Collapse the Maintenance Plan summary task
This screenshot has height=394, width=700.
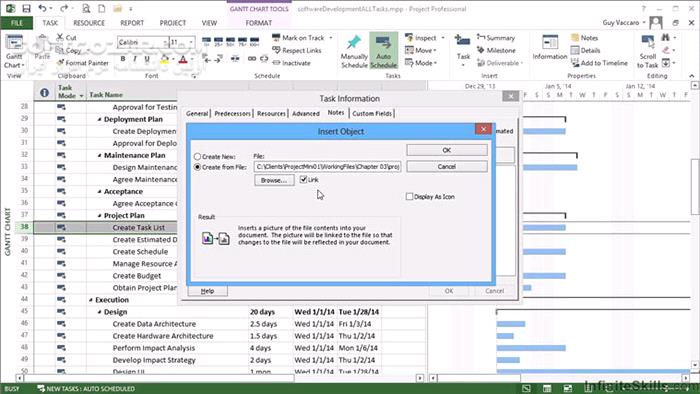[x=100, y=156]
